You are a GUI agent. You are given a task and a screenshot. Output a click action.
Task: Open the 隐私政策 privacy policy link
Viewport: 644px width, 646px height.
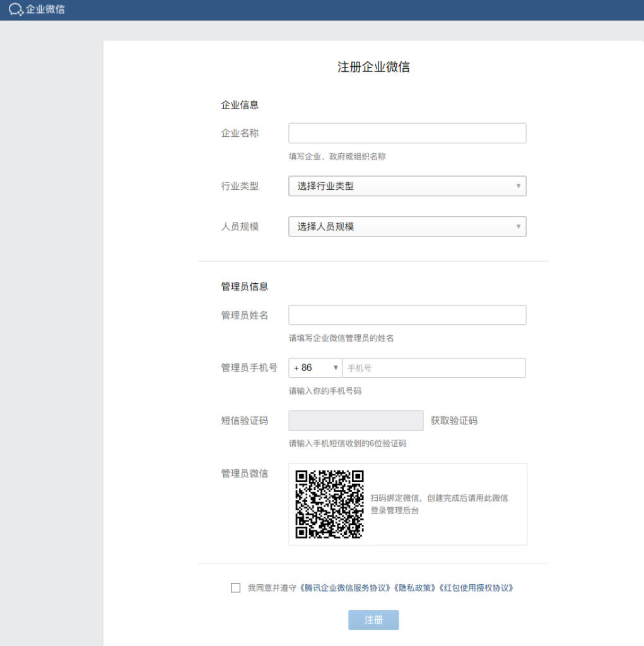coord(415,588)
